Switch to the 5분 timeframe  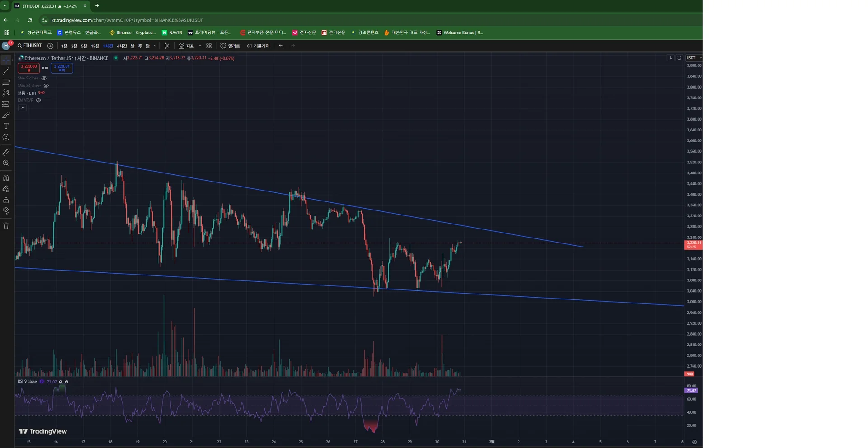click(84, 46)
